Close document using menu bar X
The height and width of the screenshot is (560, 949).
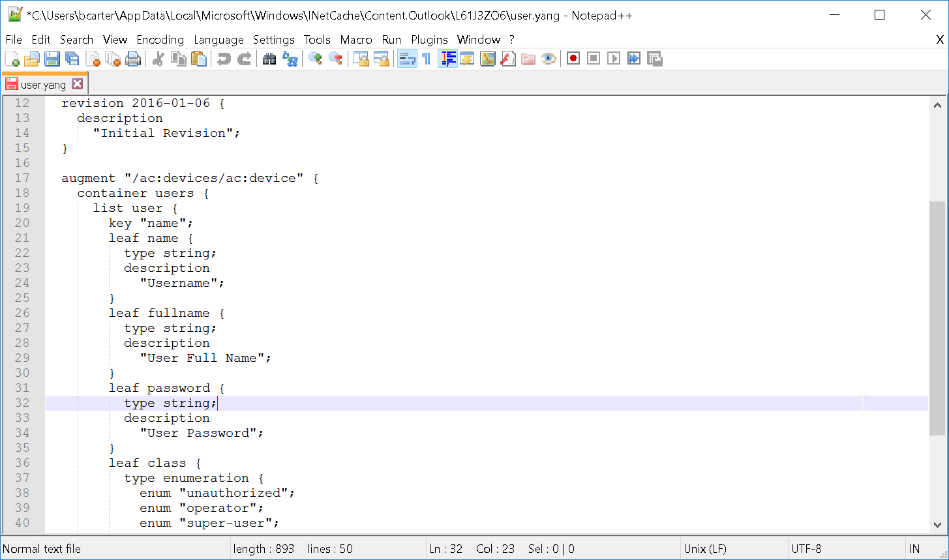(940, 40)
